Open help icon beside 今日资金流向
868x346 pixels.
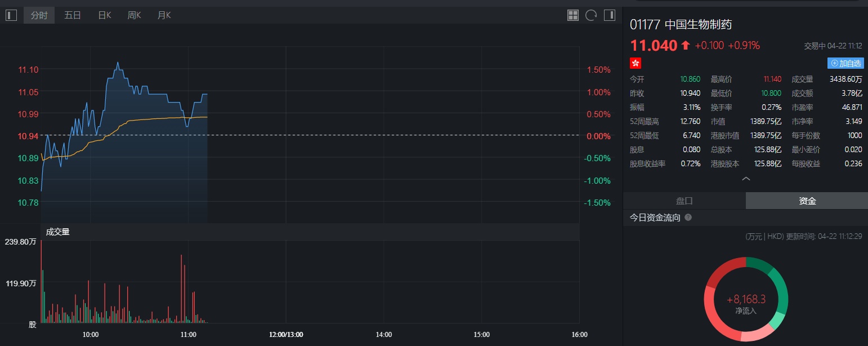point(688,218)
